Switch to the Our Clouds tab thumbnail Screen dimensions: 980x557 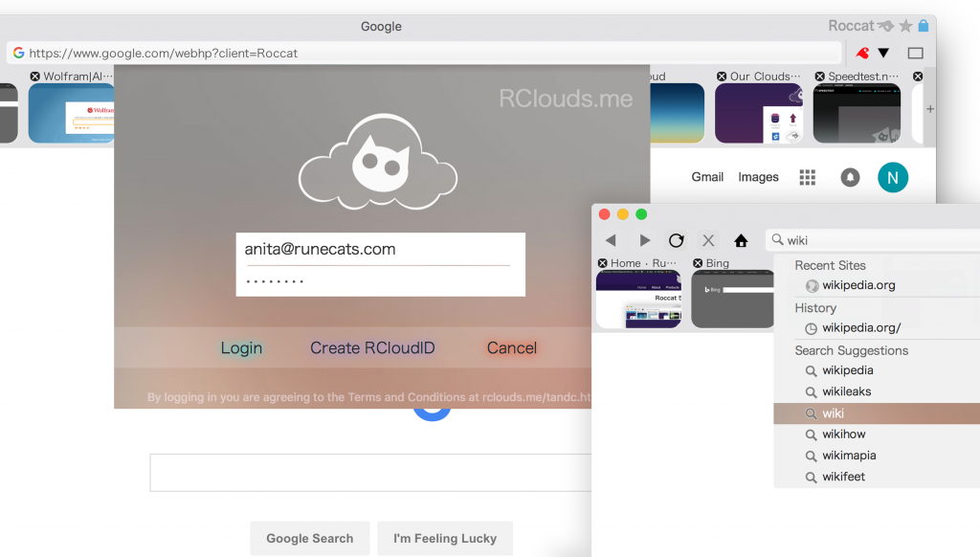[x=759, y=113]
